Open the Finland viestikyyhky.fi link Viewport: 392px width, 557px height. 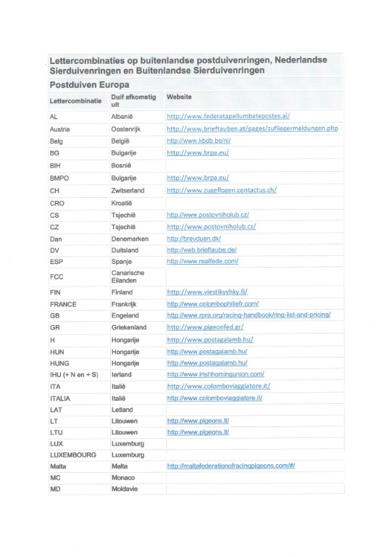coord(207,292)
